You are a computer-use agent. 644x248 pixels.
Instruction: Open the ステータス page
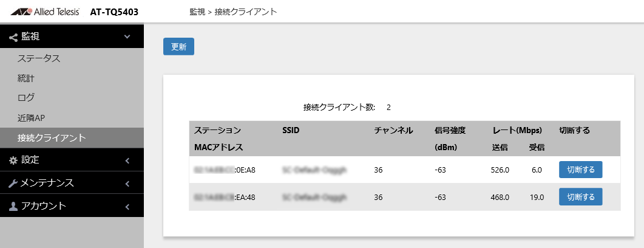coord(39,58)
